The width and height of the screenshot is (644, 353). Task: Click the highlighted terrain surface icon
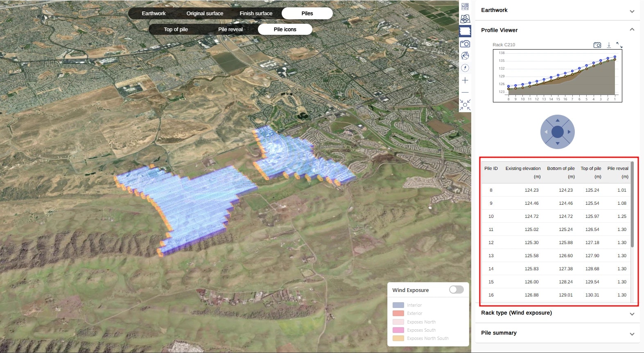[465, 31]
